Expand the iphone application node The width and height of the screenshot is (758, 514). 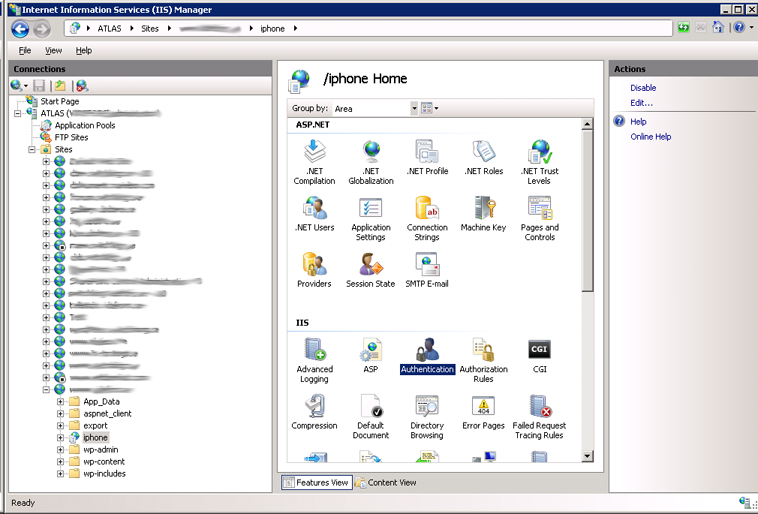pyautogui.click(x=60, y=438)
